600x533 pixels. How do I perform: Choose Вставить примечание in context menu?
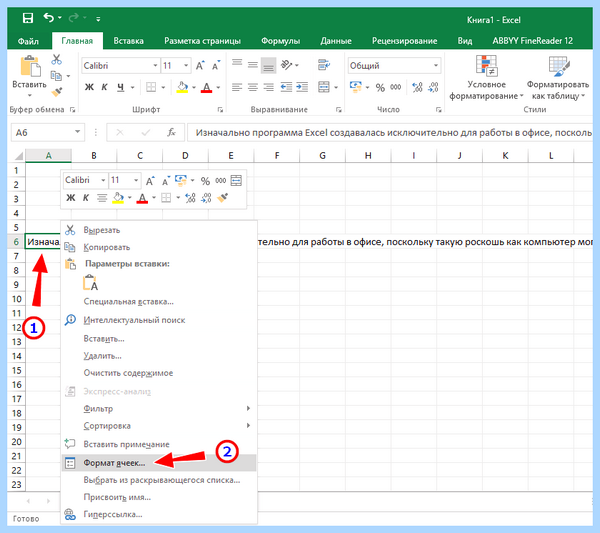click(x=159, y=444)
